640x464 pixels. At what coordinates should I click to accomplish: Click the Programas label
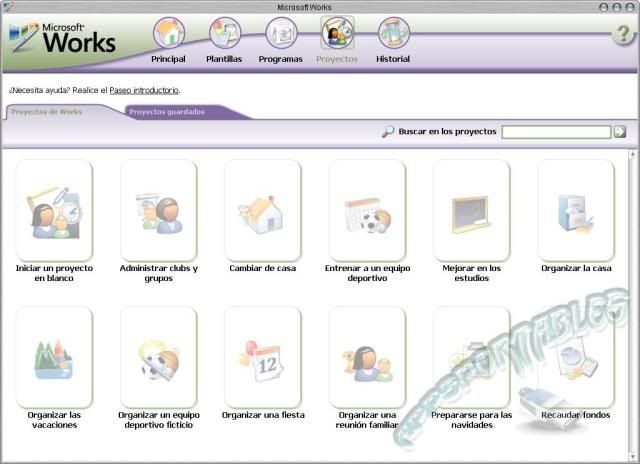click(x=280, y=59)
